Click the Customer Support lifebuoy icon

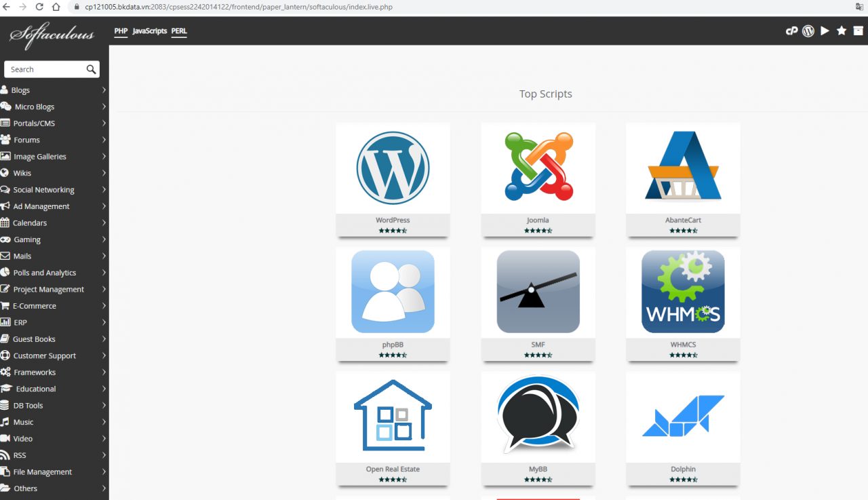click(x=5, y=355)
